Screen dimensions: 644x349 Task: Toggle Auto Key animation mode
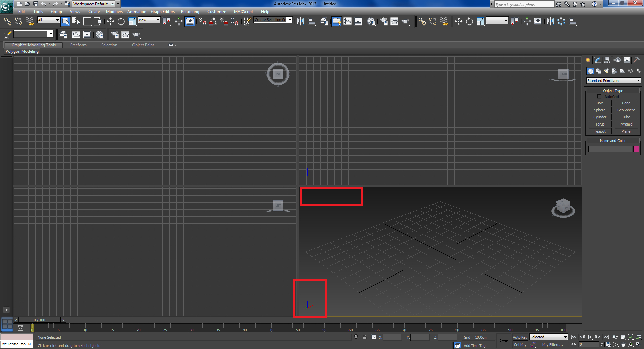tap(520, 337)
